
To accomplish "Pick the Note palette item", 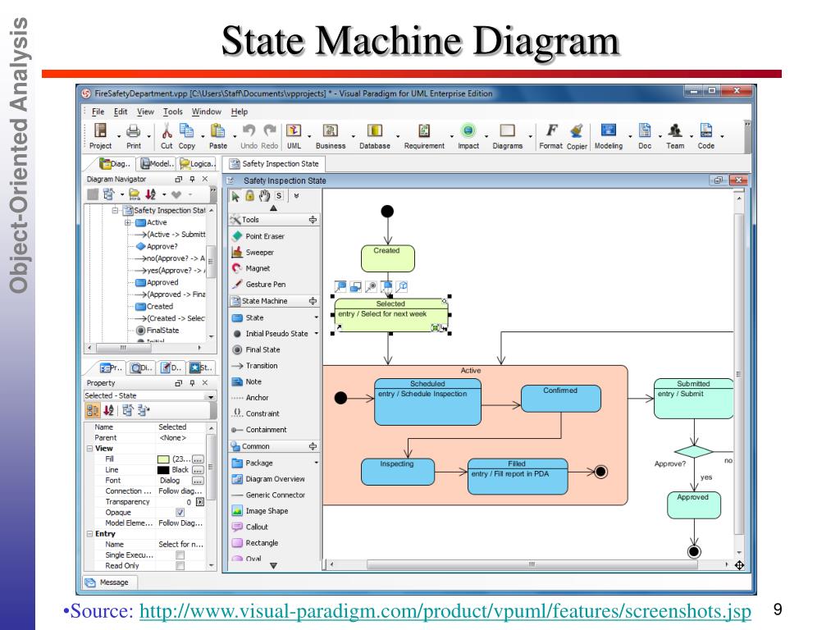I will pos(247,382).
